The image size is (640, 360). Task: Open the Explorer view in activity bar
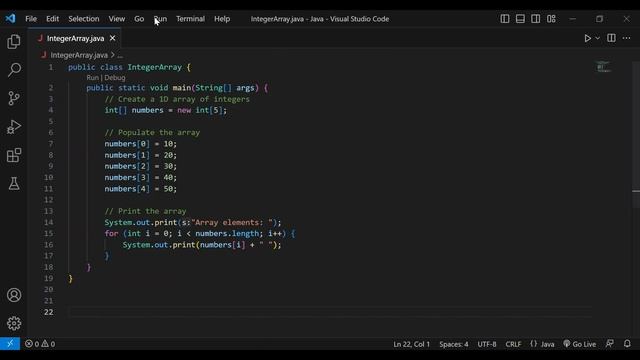(14, 42)
